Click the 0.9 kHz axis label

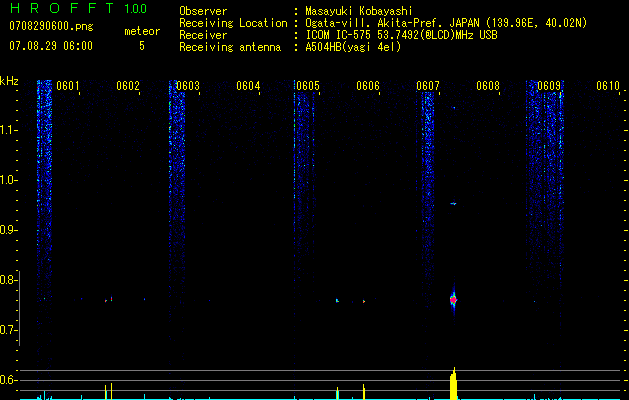pos(8,230)
